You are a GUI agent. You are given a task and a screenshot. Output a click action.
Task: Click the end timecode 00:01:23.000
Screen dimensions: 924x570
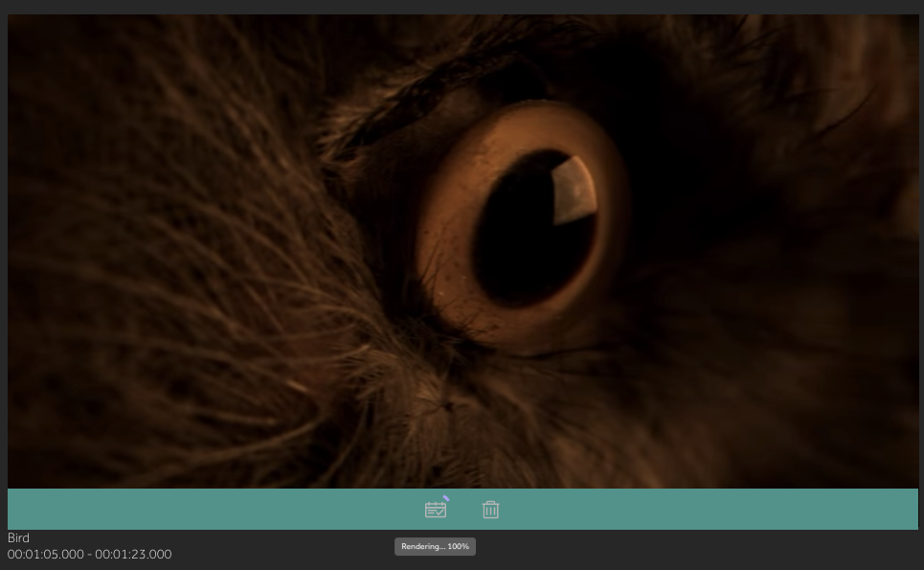(133, 555)
